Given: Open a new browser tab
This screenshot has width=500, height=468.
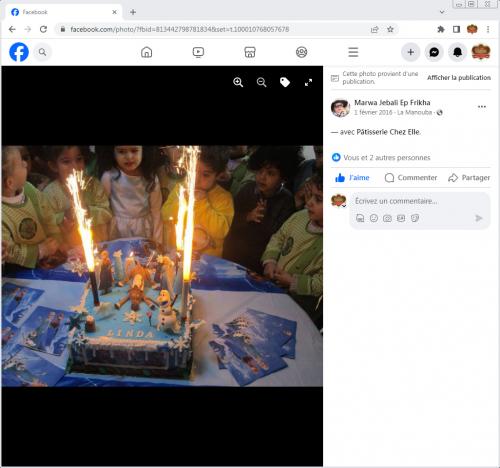Looking at the screenshot, I should (133, 12).
